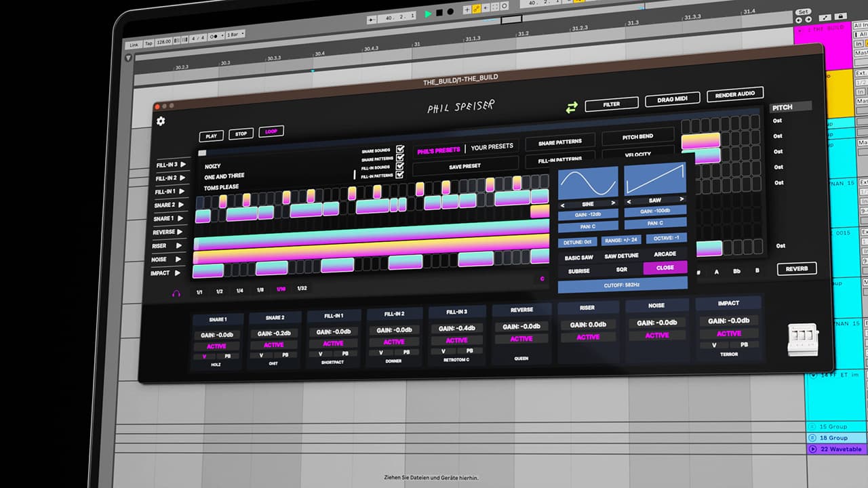The width and height of the screenshot is (868, 488).
Task: Toggle ACTIVE on RISER channel
Action: (588, 337)
